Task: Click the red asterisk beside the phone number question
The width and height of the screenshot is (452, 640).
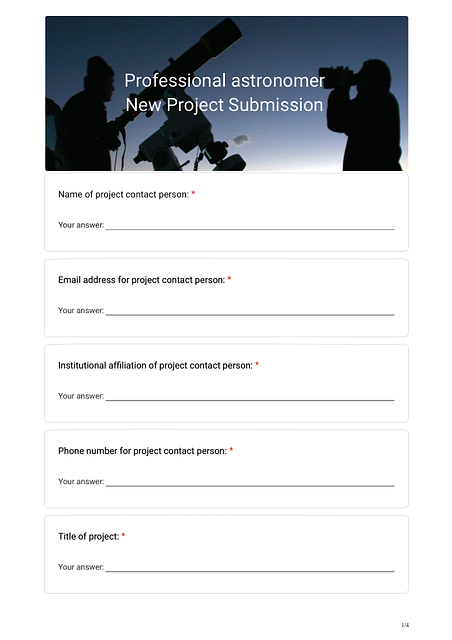Action: click(x=231, y=450)
